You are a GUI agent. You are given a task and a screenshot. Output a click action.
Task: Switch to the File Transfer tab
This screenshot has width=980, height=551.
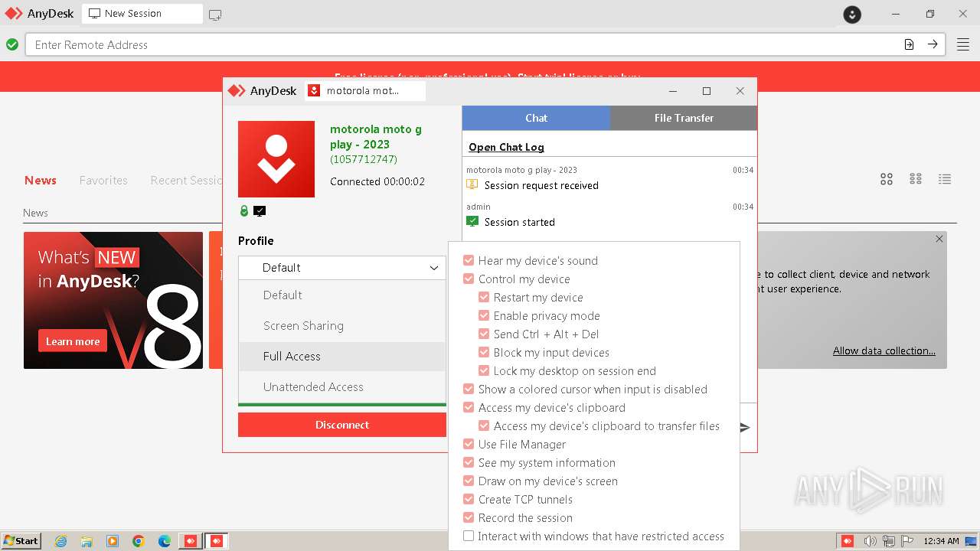pos(684,118)
